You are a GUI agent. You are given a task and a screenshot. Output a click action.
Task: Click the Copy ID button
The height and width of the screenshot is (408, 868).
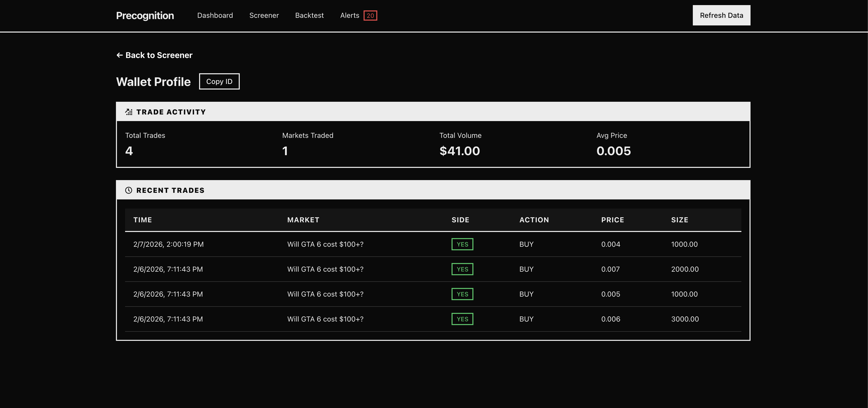(x=219, y=81)
